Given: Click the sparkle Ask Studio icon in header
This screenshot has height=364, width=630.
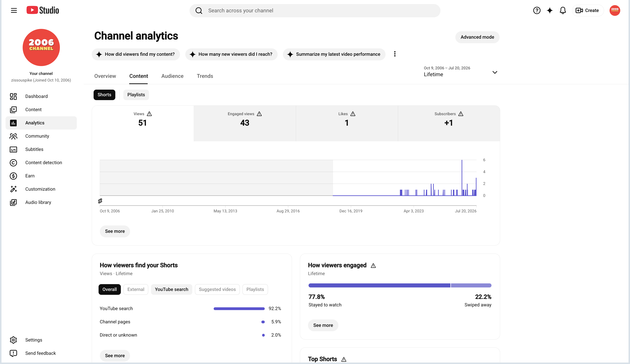Looking at the screenshot, I should click(x=549, y=10).
